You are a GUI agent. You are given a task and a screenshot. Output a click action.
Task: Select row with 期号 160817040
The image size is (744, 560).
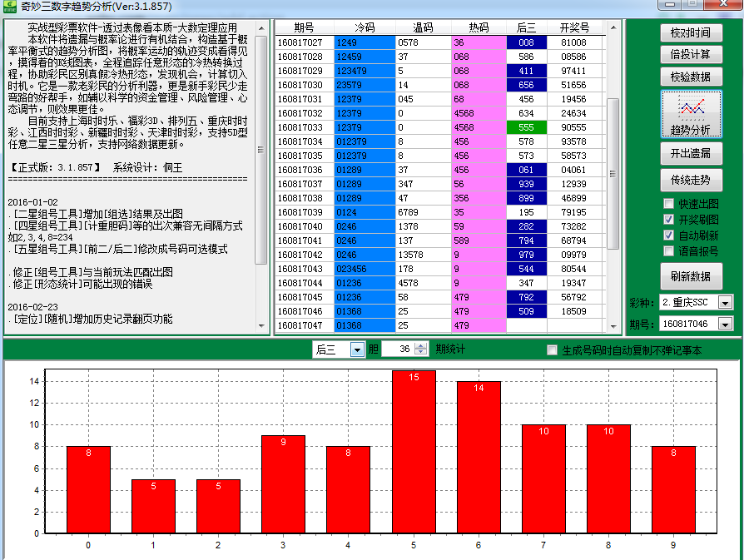440,226
